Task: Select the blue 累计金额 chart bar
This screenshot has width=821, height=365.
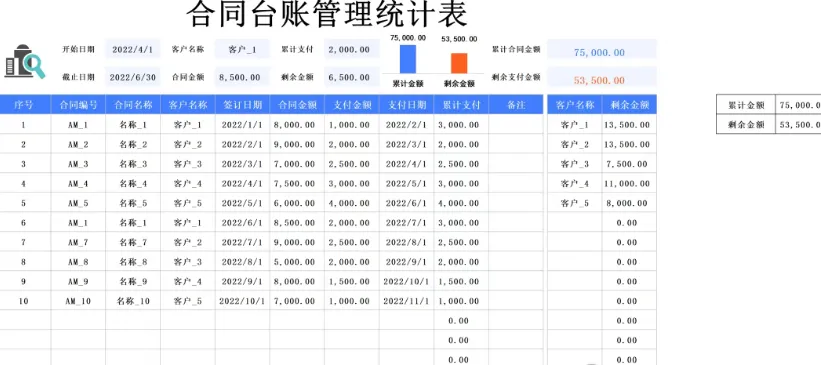Action: (407, 59)
